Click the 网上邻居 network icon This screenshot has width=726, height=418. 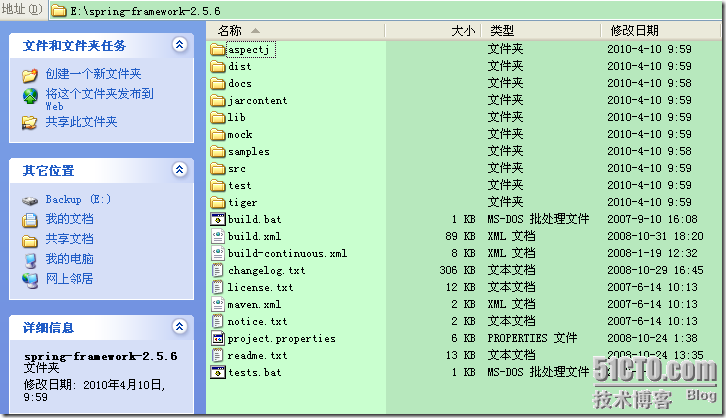point(31,280)
